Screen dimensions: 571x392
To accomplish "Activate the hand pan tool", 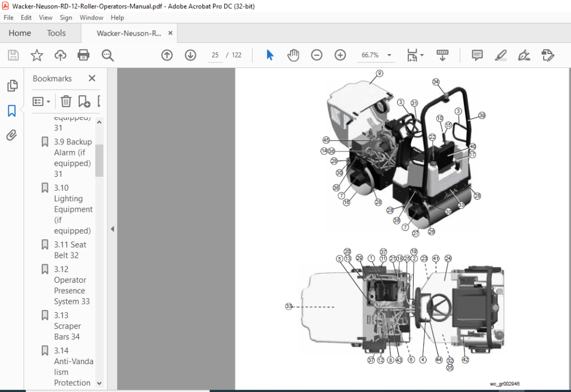I will [x=293, y=55].
